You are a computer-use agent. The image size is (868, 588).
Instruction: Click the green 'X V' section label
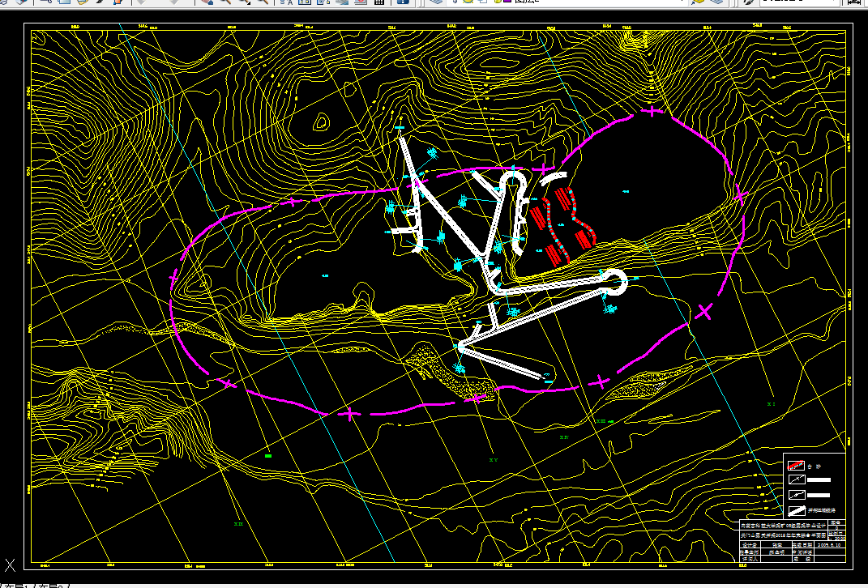coord(494,460)
